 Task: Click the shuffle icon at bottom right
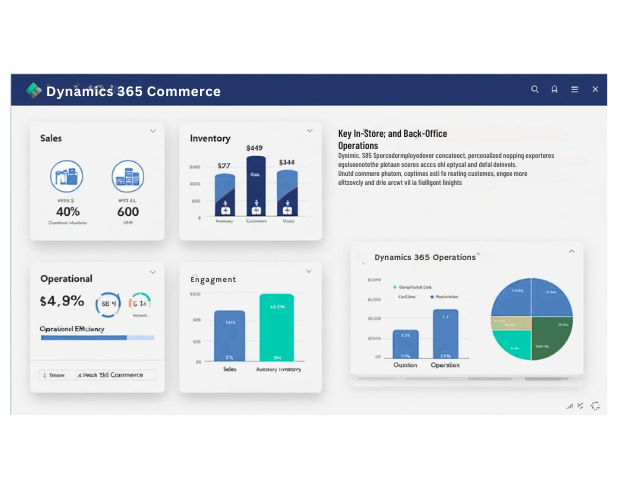(580, 406)
